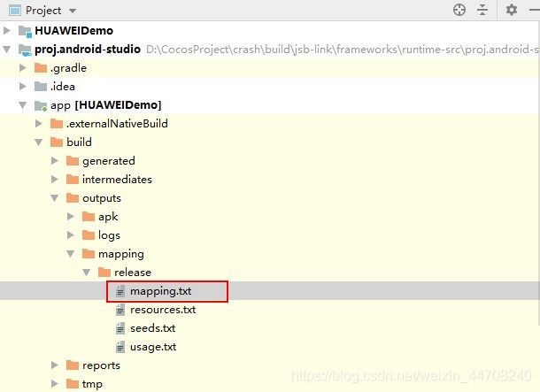Expand the apk folder arrow
Image resolution: width=540 pixels, height=392 pixels.
tap(71, 216)
